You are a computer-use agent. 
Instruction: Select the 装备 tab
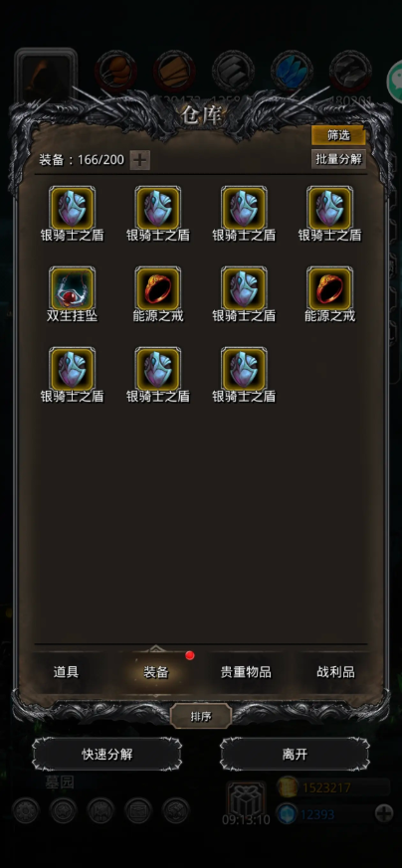[x=156, y=672]
